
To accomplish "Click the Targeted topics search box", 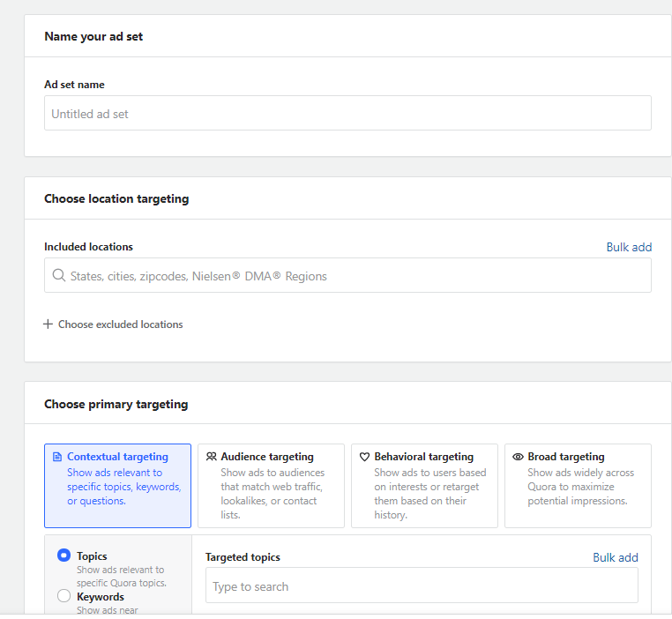I will click(422, 585).
